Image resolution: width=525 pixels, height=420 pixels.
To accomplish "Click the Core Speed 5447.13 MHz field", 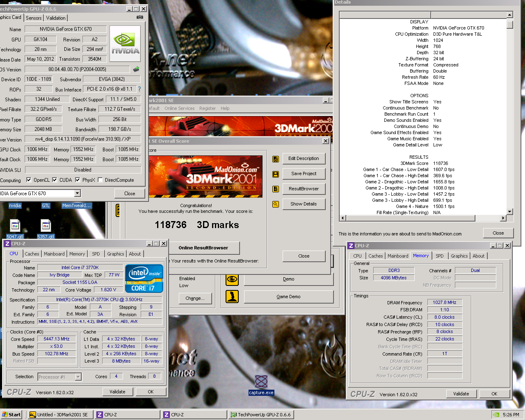I will coord(57,339).
